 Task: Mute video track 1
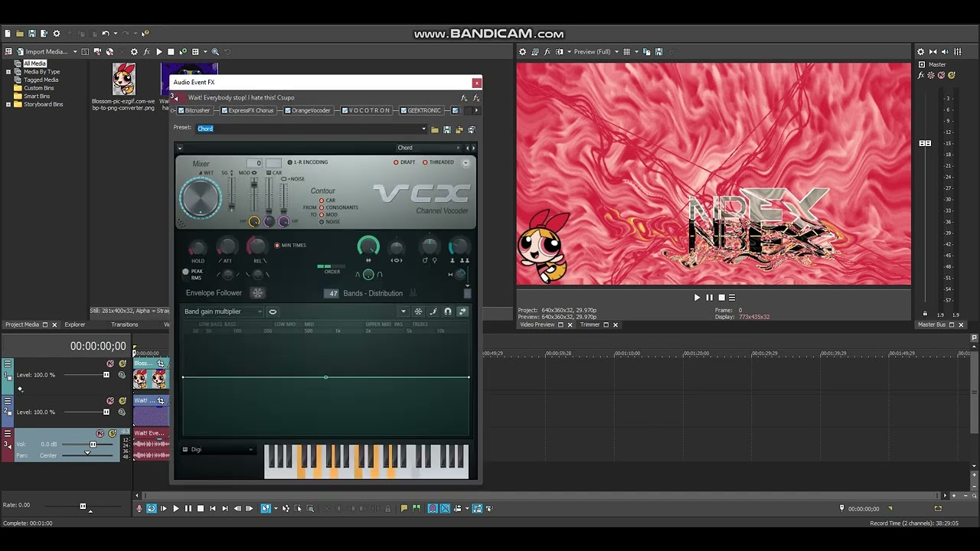(x=110, y=364)
